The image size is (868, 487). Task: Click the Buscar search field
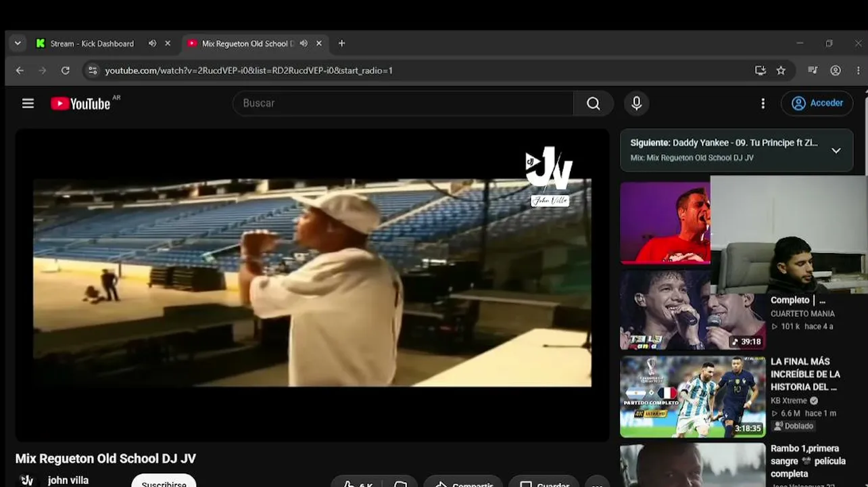[x=404, y=103]
